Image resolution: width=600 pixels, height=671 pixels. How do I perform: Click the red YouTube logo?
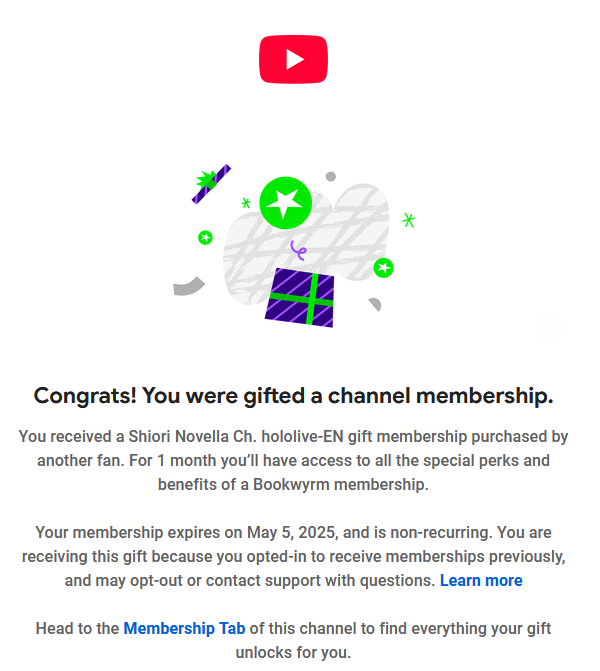click(293, 59)
